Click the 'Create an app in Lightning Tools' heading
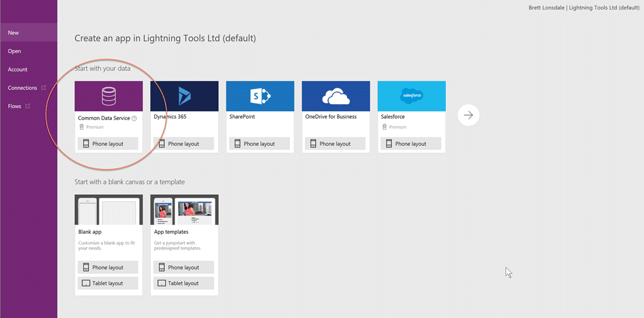 click(x=165, y=38)
